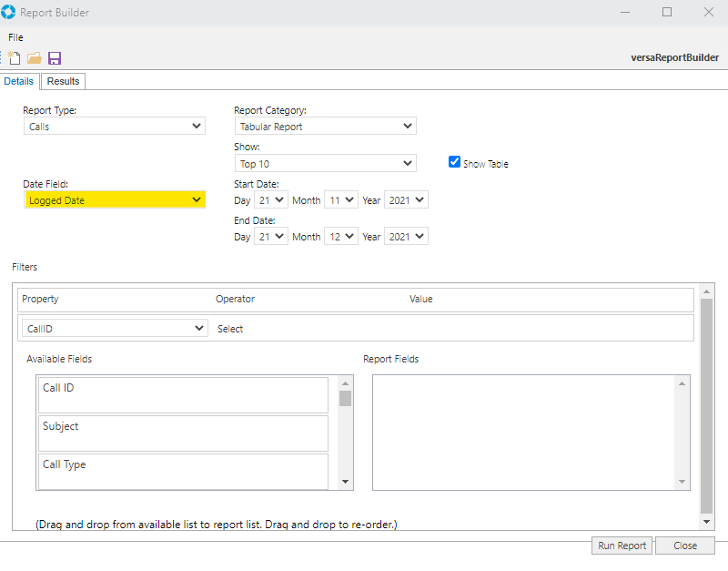The height and width of the screenshot is (571, 728).
Task: Change the End Date year dropdown
Action: tap(406, 237)
